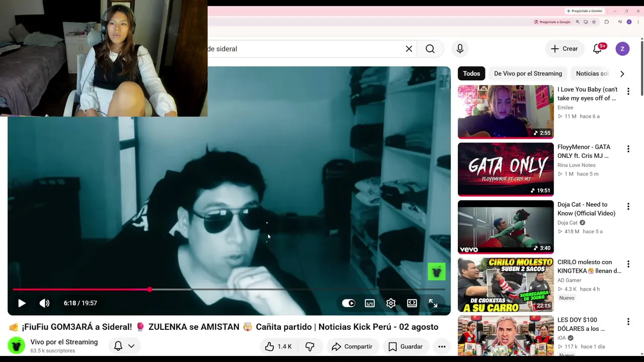Open options for Doja Cat video
This screenshot has width=644, height=362.
[628, 206]
